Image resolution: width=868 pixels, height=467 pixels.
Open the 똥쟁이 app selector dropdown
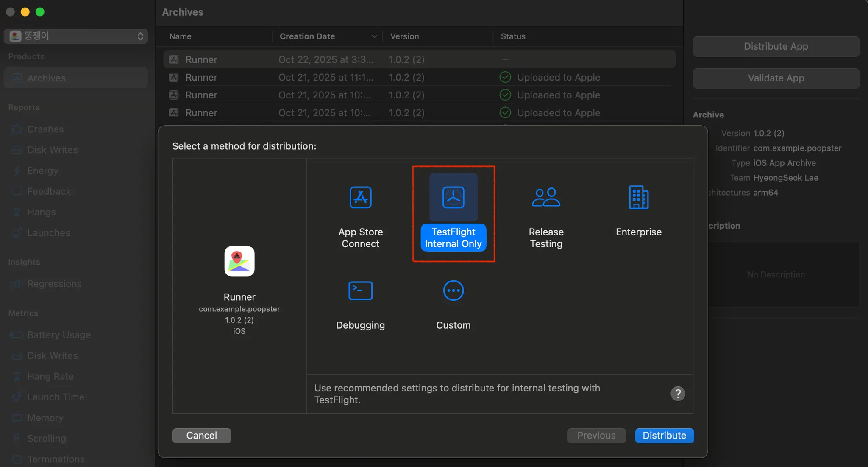point(76,36)
